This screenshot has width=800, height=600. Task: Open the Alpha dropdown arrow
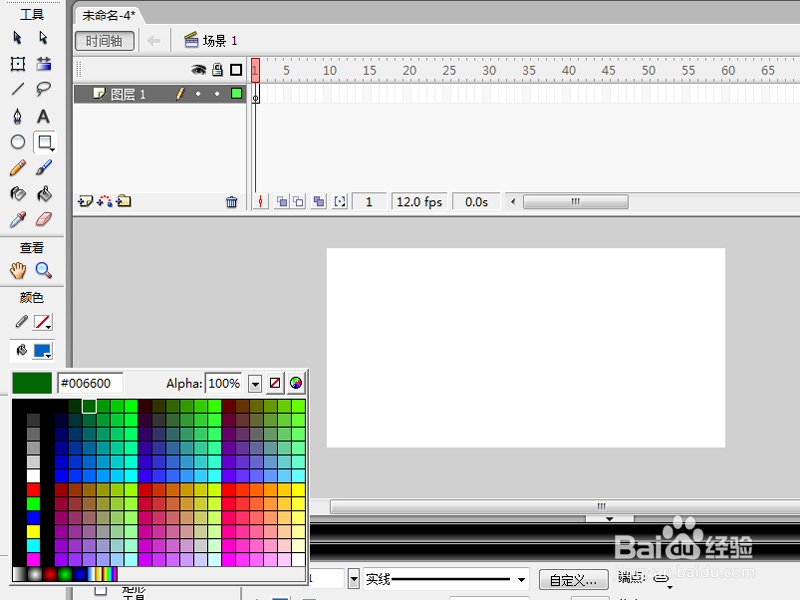coord(255,384)
